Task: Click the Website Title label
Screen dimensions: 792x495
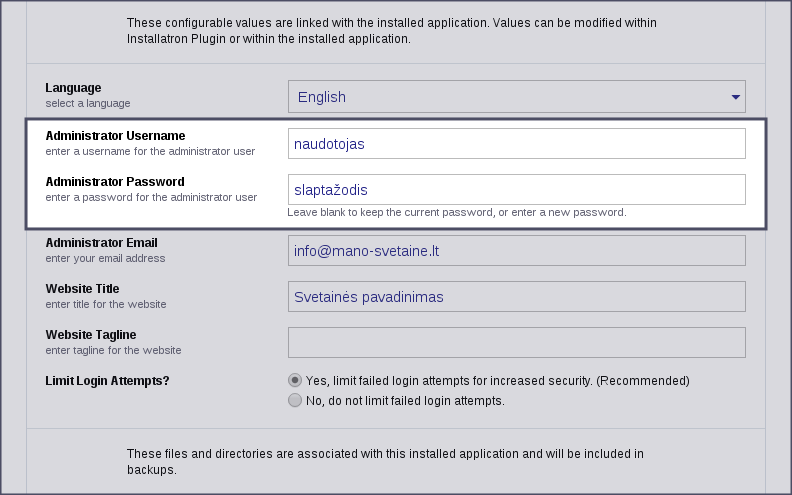Action: (82, 289)
